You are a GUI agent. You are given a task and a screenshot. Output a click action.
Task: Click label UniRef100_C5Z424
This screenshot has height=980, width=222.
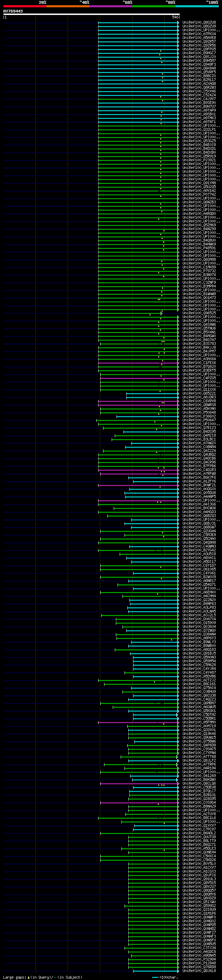click(x=199, y=95)
